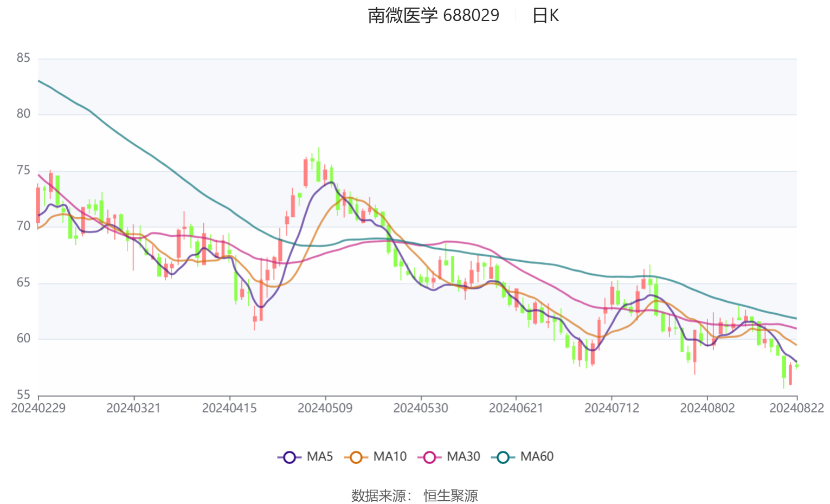830x504 pixels.
Task: Click the 数据来源 恒生聚源 source text
Action: 415,495
